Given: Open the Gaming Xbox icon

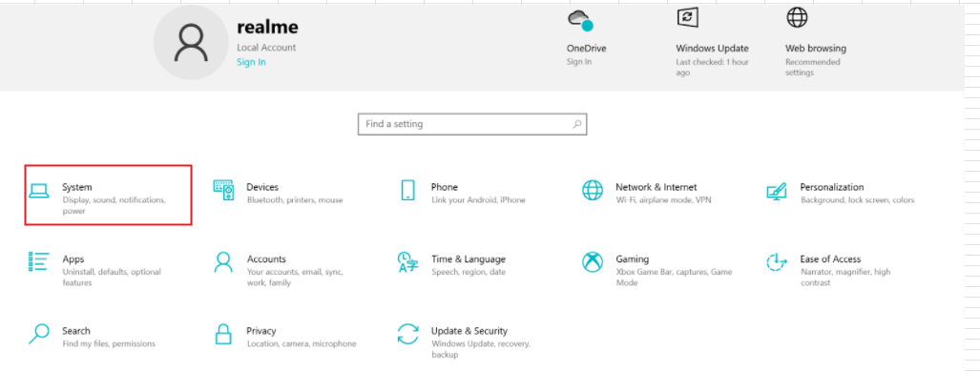Looking at the screenshot, I should coord(593,262).
